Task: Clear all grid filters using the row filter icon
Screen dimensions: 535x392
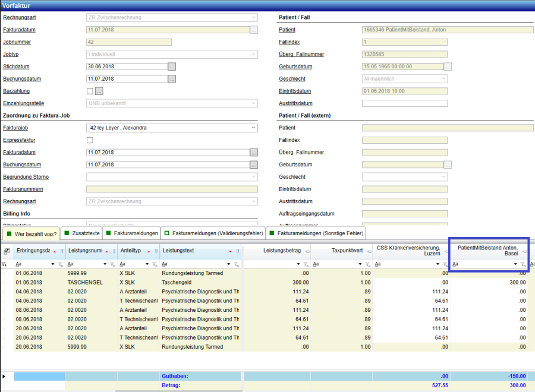Action: click(5, 264)
